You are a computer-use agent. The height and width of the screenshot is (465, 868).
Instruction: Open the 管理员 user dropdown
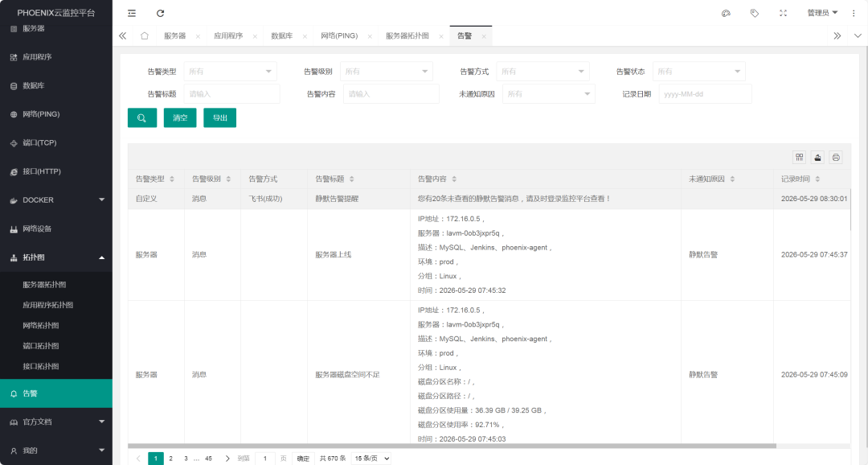822,13
